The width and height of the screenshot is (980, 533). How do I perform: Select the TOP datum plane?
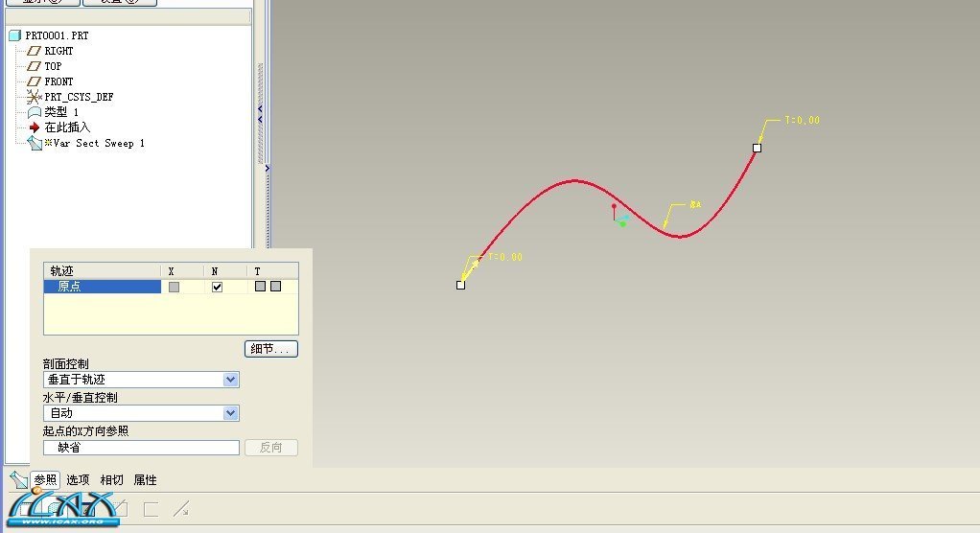(x=53, y=66)
